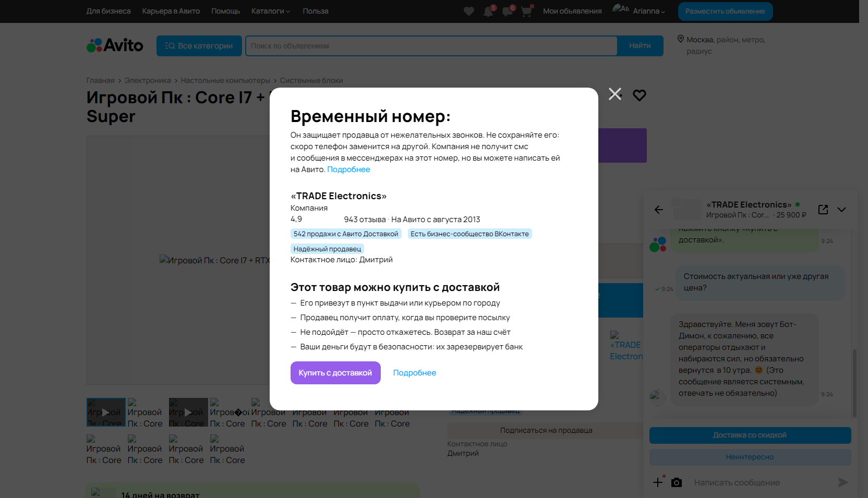Click the location pin icon near Москва
868x498 pixels.
(680, 39)
